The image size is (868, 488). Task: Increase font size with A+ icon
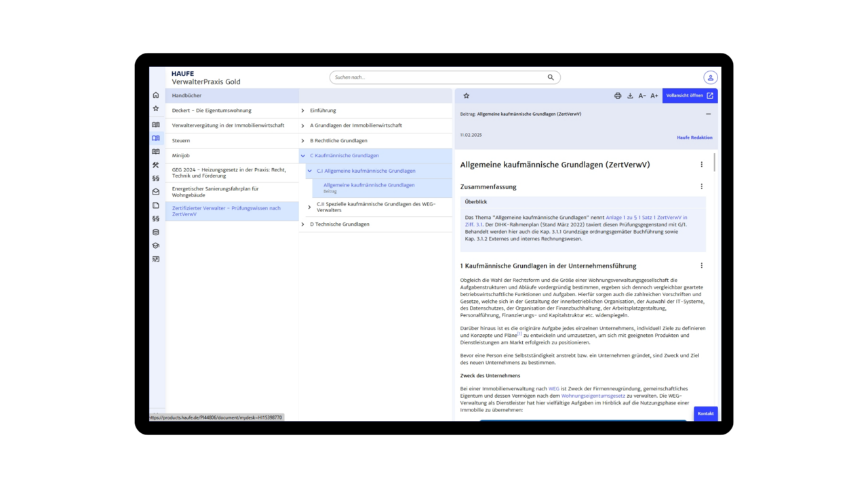[654, 96]
